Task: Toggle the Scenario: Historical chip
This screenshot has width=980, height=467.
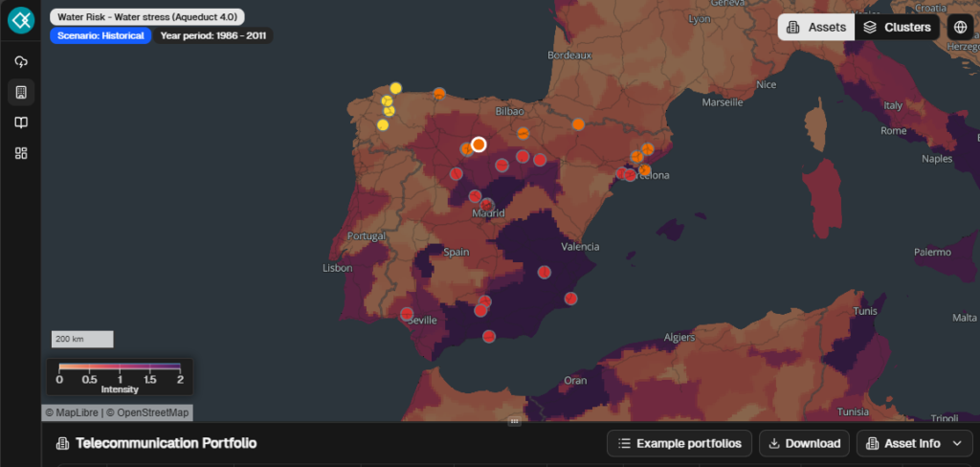Action: (100, 35)
